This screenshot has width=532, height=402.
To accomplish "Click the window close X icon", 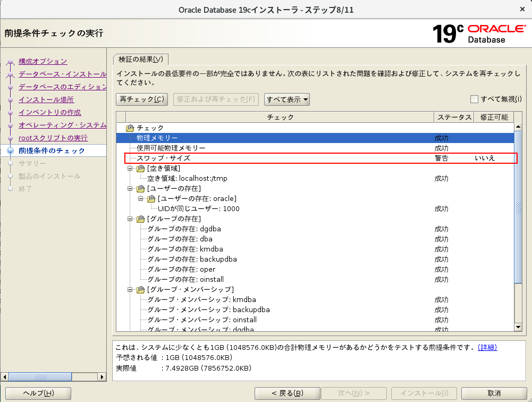I will 523,9.
